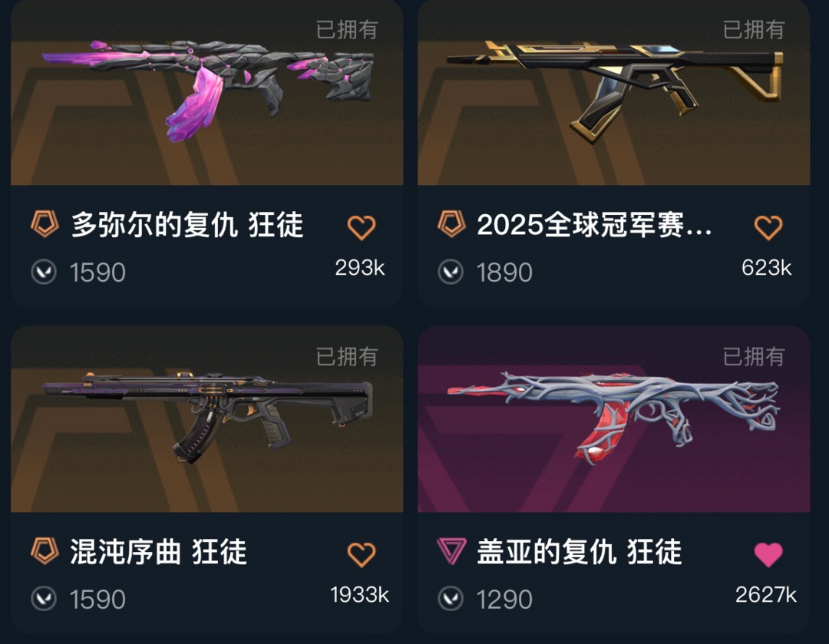Screen dimensions: 829x644
Task: Open the 盖亚的复仇 狂徒 title
Action: 579,552
